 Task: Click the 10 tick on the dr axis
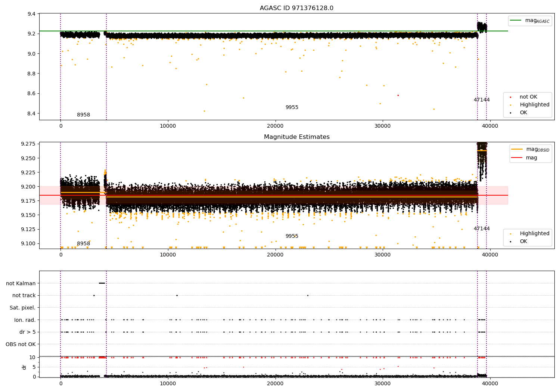click(32, 358)
